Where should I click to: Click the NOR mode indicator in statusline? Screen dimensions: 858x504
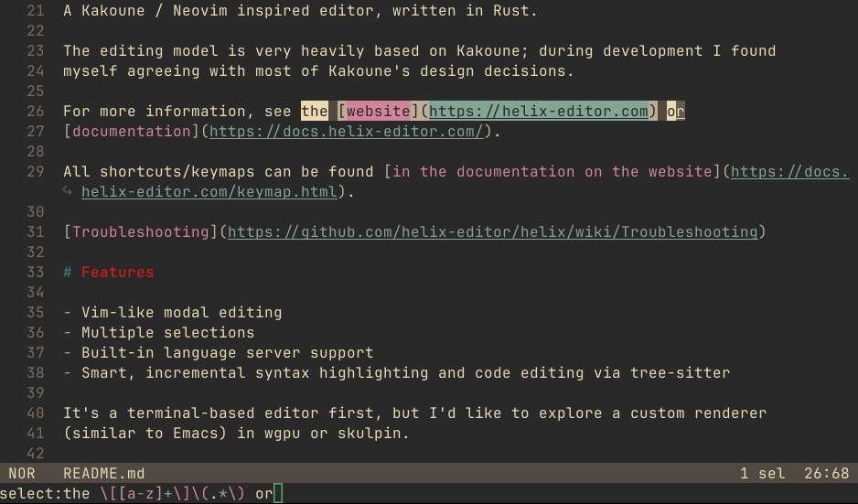(x=22, y=473)
